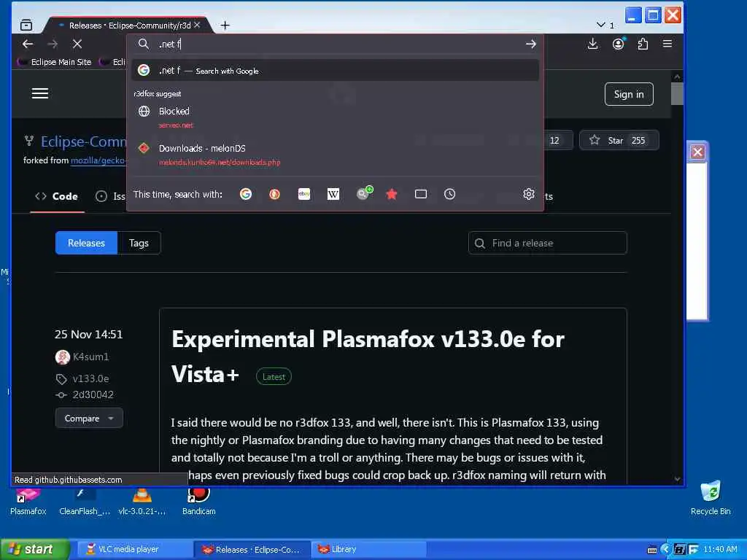Open the Extensions puzzle icon
Image resolution: width=747 pixels, height=560 pixels.
coord(643,44)
